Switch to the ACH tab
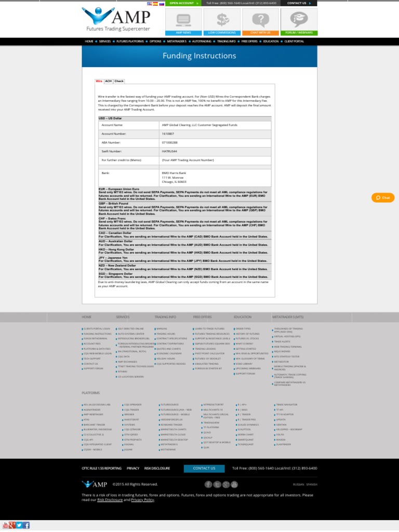This screenshot has height=532, width=399. 108,82
